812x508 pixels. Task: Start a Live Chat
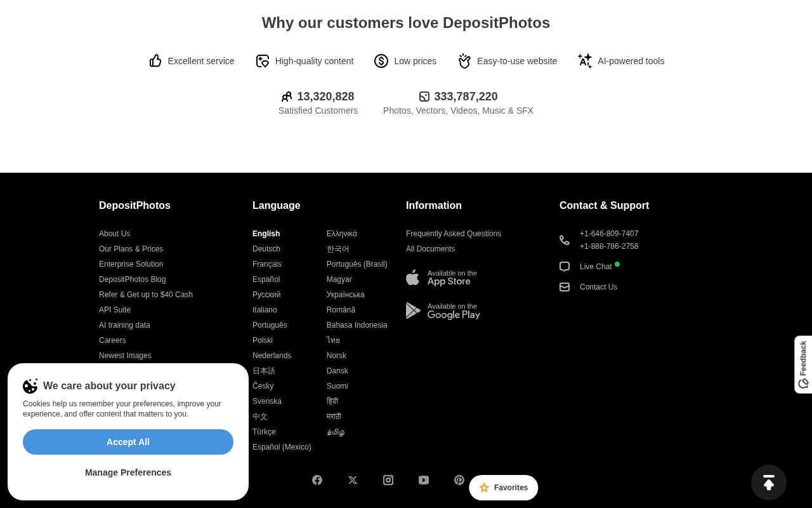click(596, 267)
